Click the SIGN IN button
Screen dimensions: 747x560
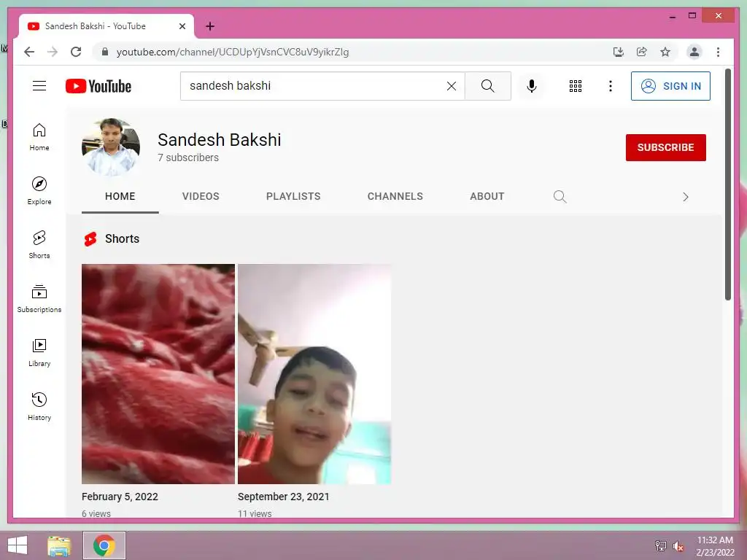(670, 86)
